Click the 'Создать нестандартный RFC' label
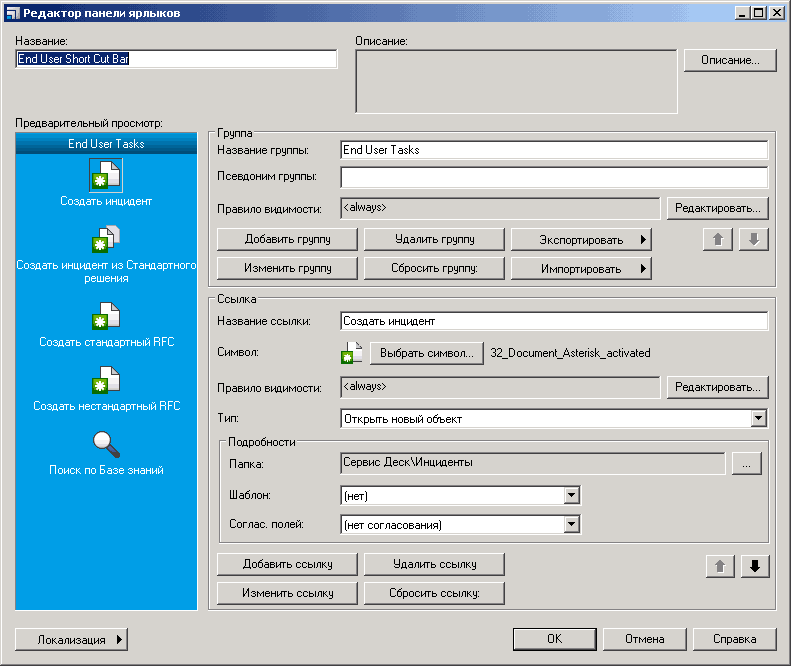 106,406
